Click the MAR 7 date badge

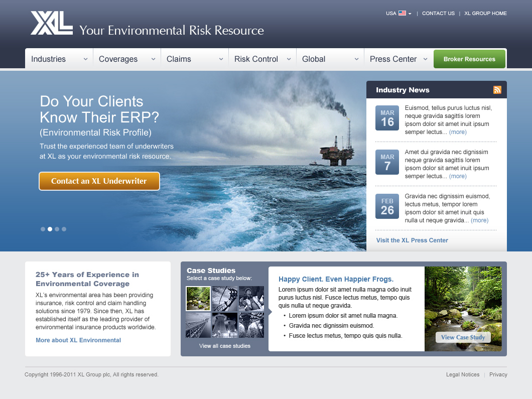click(x=387, y=162)
